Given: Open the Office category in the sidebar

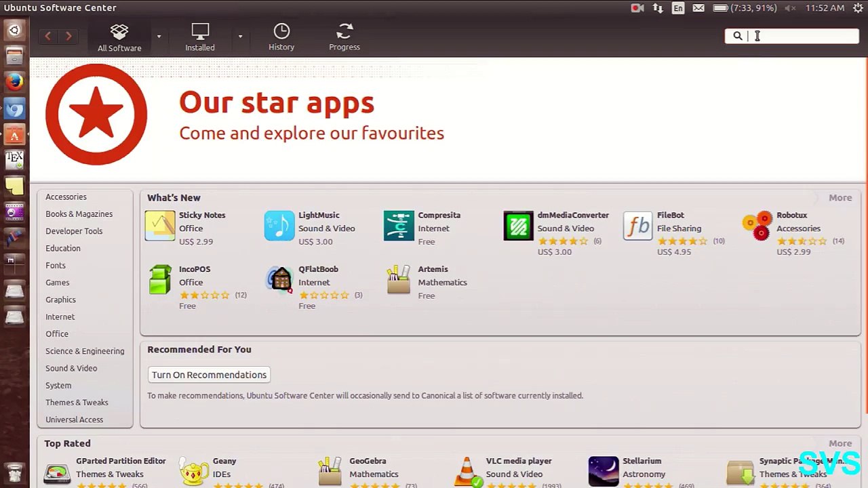Looking at the screenshot, I should pos(57,334).
